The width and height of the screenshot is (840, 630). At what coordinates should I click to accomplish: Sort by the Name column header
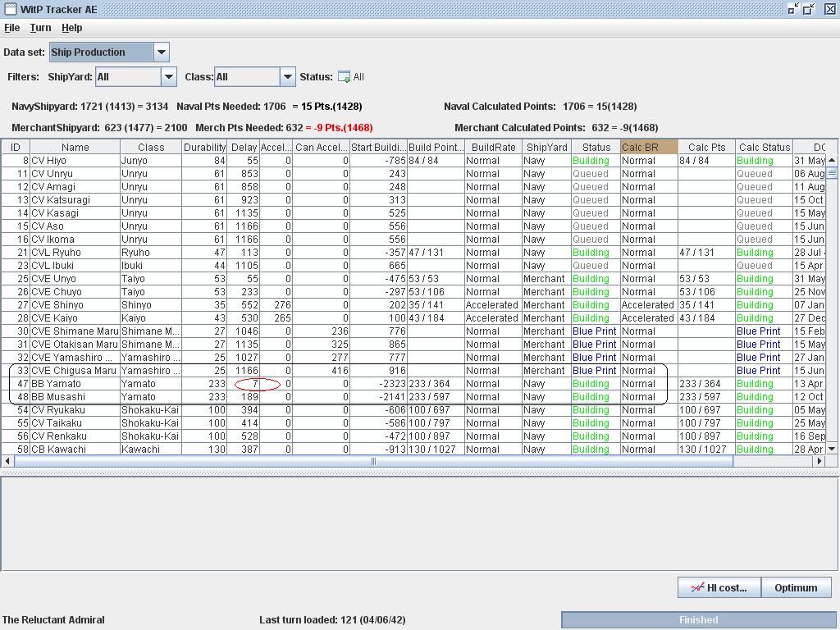coord(75,148)
